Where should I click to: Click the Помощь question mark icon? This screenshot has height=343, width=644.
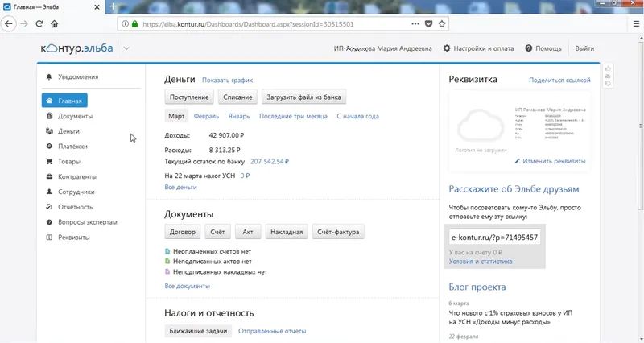(528, 48)
